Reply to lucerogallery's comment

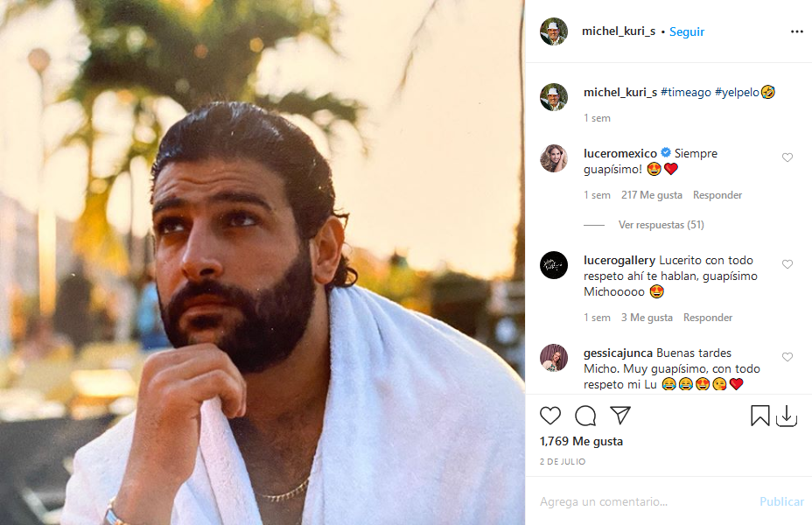pos(708,318)
